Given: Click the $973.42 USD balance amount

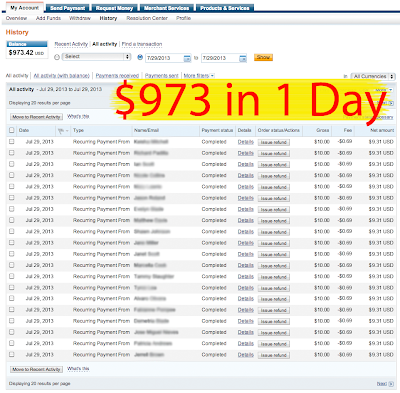Looking at the screenshot, I should pyautogui.click(x=26, y=53).
